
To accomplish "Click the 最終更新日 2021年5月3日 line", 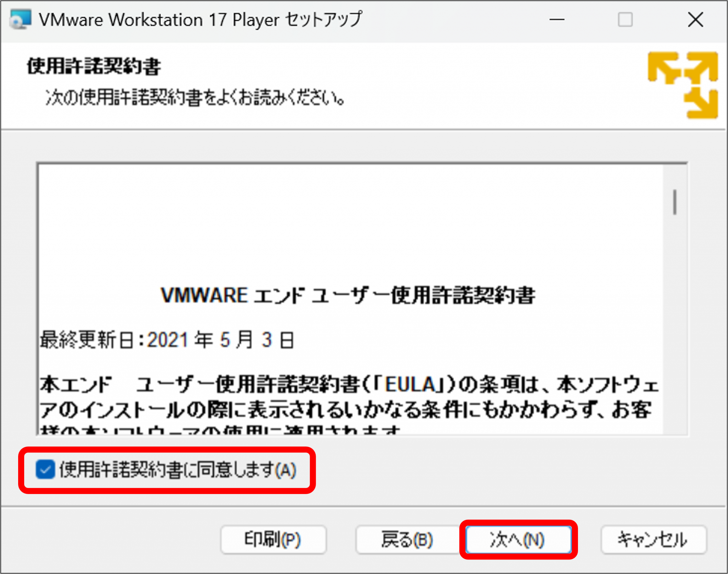I will [x=167, y=340].
